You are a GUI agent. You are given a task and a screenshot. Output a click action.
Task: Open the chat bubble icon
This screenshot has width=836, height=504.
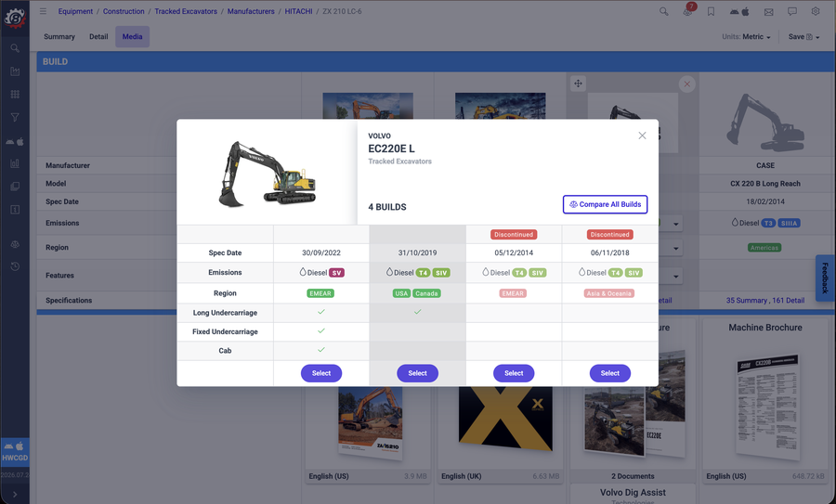(x=792, y=11)
